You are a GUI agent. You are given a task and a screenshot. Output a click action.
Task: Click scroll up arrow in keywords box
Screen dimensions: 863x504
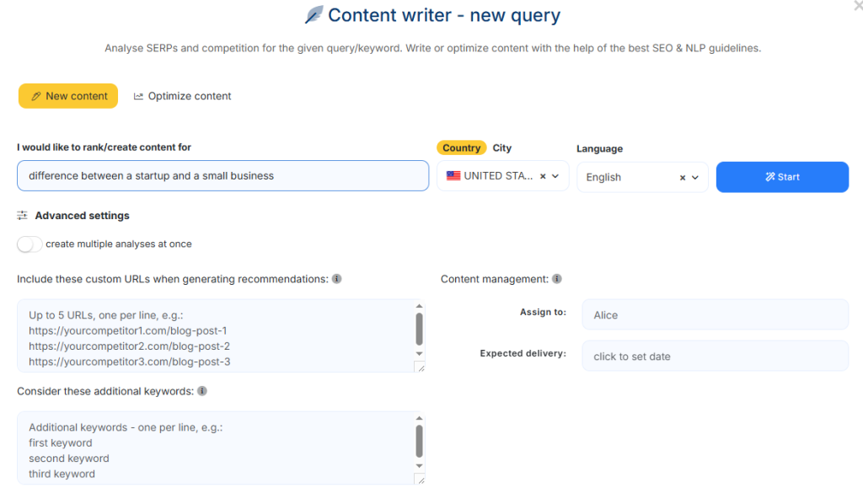click(420, 418)
